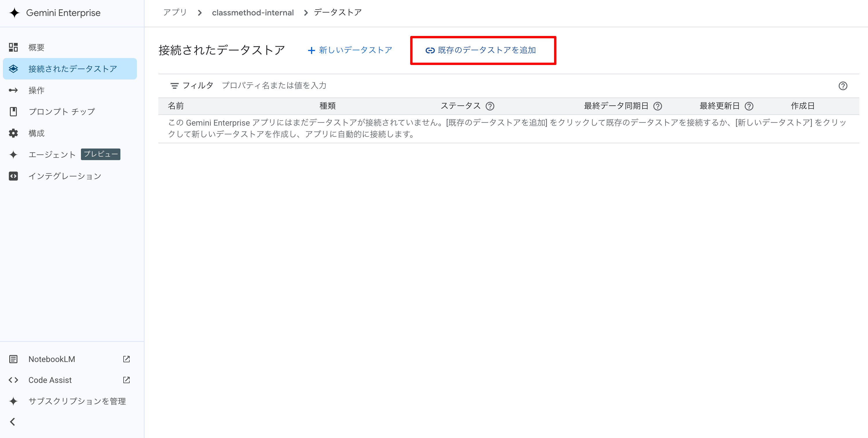This screenshot has width=868, height=438.
Task: Select the エージェント spark icon
Action: point(13,154)
